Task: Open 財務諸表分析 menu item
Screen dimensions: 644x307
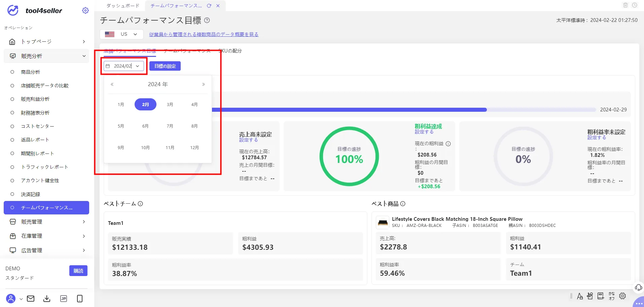Action: 35,113
